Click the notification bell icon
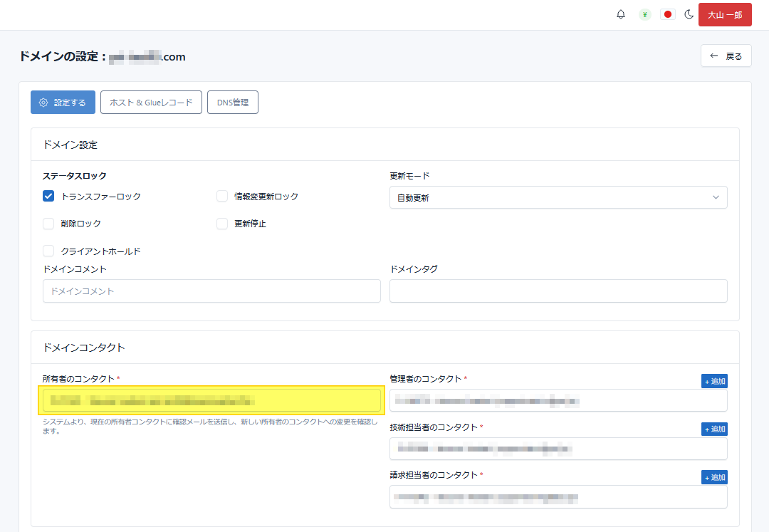The width and height of the screenshot is (769, 532). coord(621,14)
